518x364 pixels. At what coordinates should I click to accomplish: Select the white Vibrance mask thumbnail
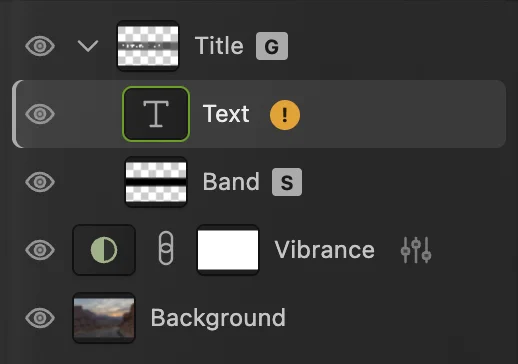pos(228,250)
